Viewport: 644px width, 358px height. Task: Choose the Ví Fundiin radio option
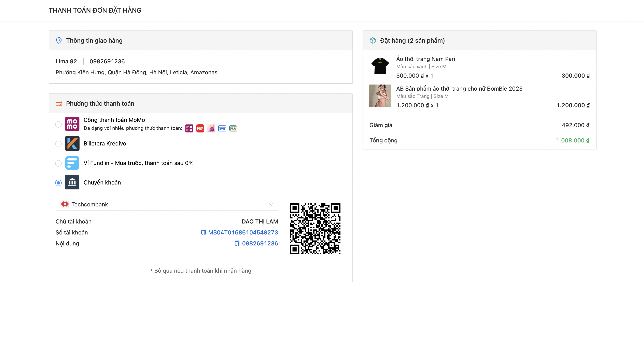coord(58,163)
